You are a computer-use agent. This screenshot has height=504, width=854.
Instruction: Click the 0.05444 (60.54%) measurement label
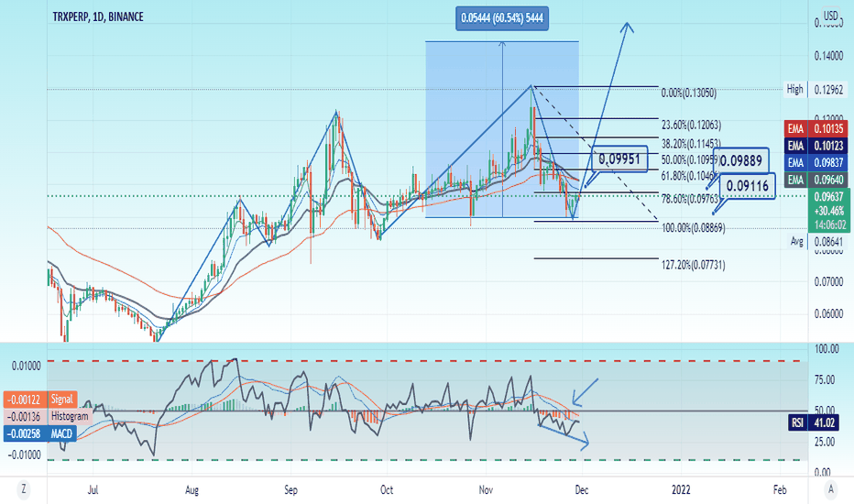point(501,18)
